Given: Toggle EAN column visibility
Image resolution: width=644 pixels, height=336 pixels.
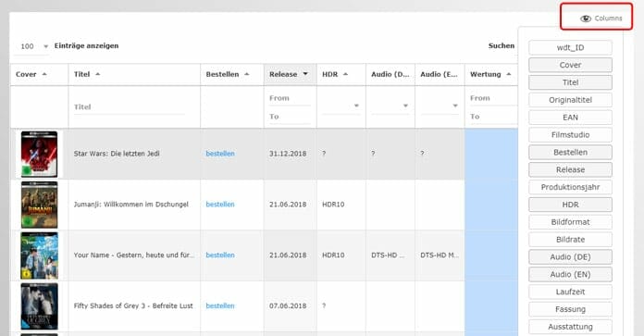Looking at the screenshot, I should (x=570, y=118).
